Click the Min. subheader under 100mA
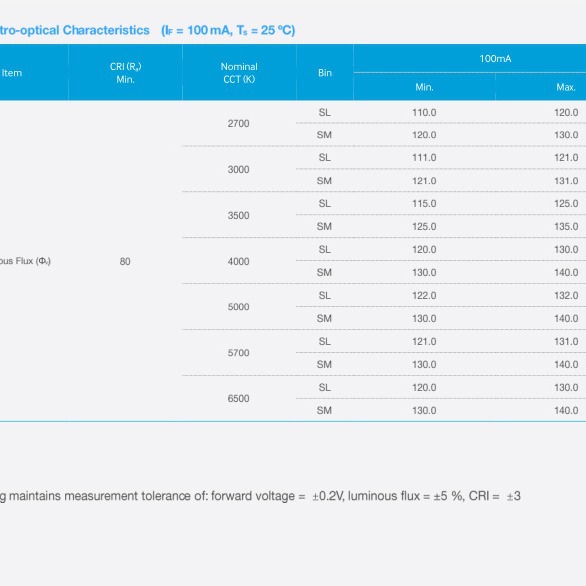The image size is (586, 586). 424,87
